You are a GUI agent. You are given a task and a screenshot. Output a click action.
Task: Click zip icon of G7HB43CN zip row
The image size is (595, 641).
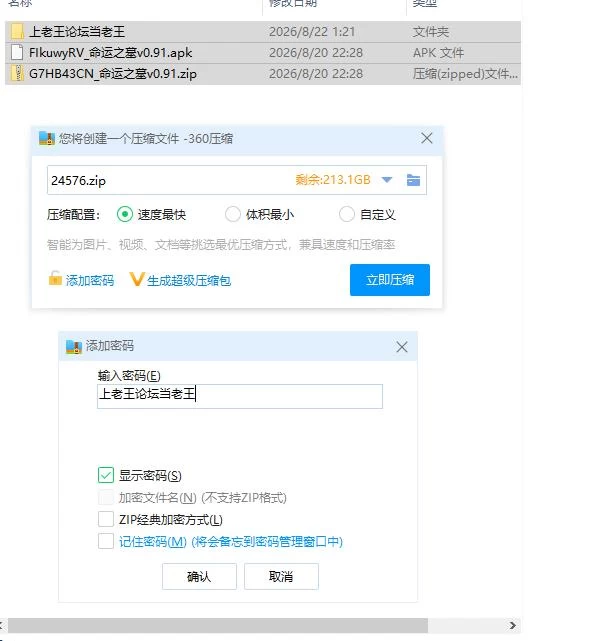tap(17, 74)
